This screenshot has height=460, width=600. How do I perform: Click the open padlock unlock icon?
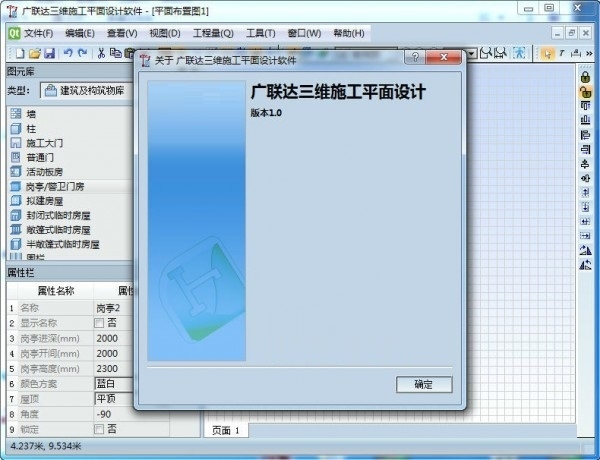[x=585, y=92]
